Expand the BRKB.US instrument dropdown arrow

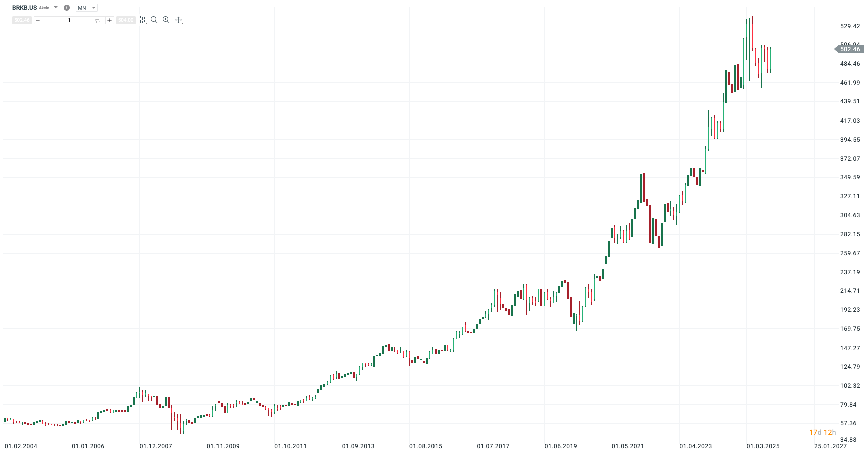tap(55, 8)
